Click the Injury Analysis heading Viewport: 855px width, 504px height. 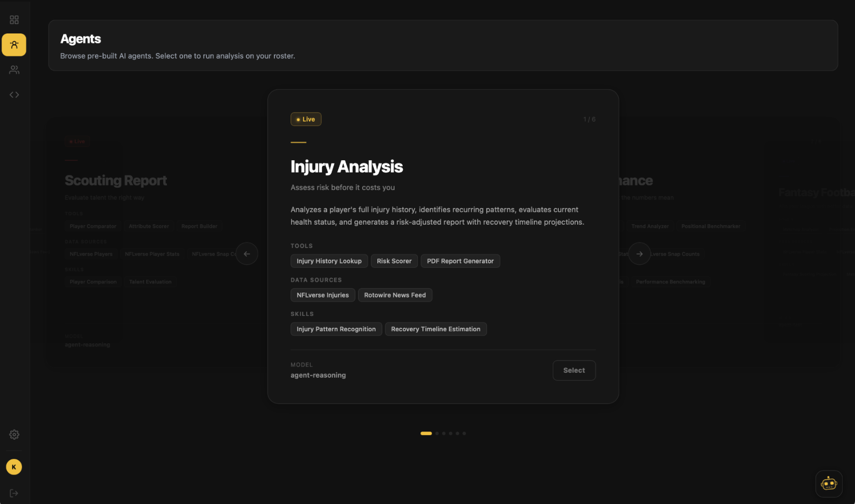pos(347,167)
